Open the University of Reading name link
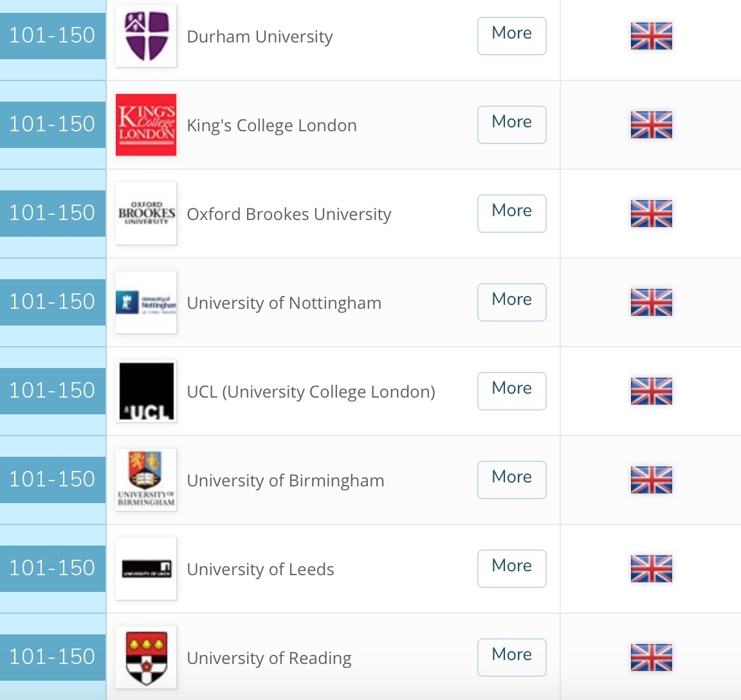 coord(269,658)
